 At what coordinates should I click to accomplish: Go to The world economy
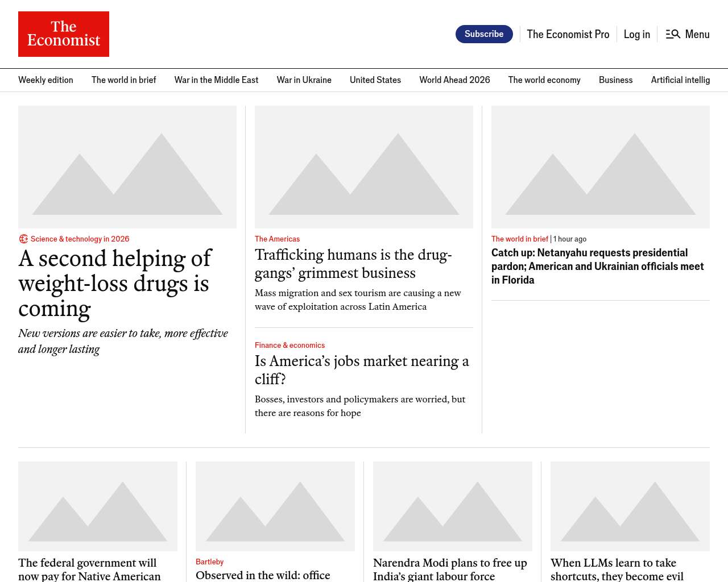(x=544, y=80)
